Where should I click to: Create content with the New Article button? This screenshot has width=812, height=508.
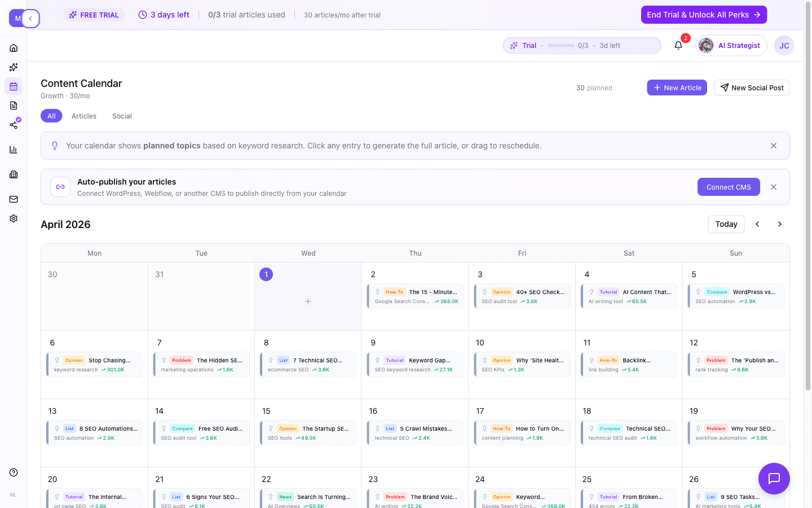(x=677, y=87)
